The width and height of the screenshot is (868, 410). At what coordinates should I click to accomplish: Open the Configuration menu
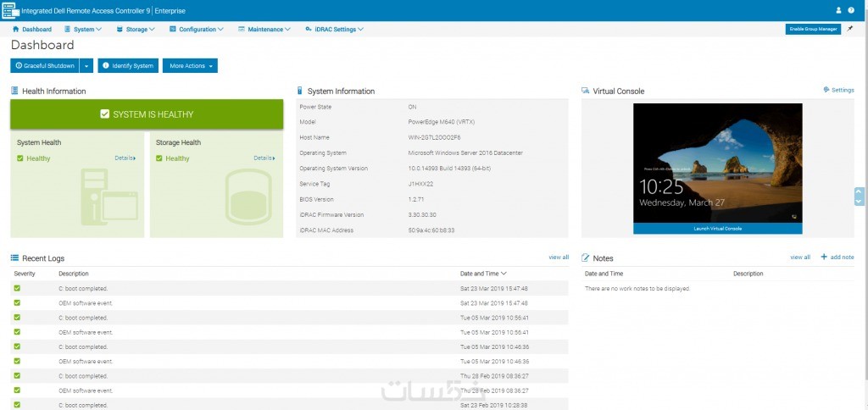(197, 30)
